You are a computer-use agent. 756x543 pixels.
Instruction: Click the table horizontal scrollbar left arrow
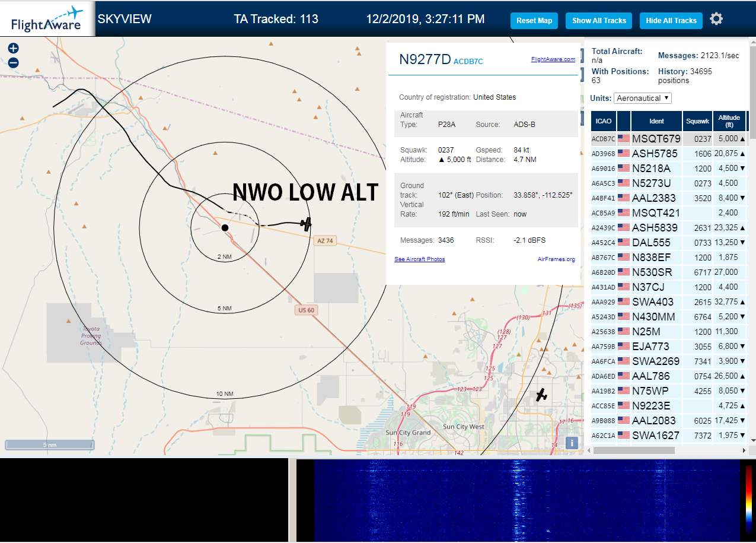(x=589, y=450)
